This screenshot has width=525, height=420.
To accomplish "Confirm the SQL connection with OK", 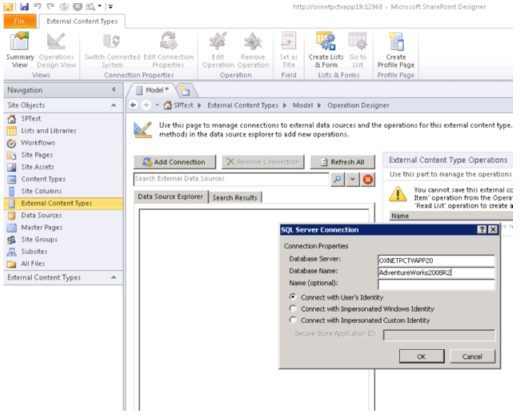I will coord(422,357).
